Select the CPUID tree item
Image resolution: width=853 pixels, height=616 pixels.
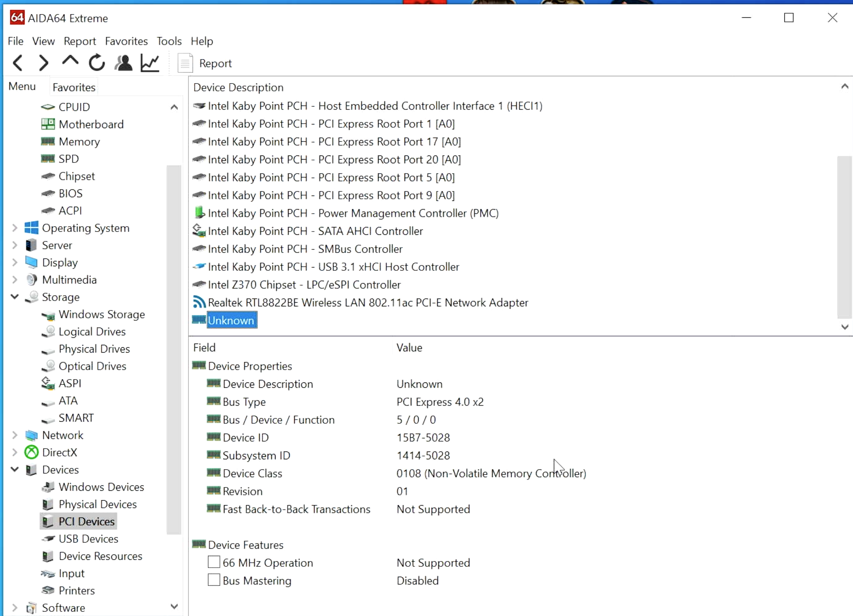[x=74, y=107]
